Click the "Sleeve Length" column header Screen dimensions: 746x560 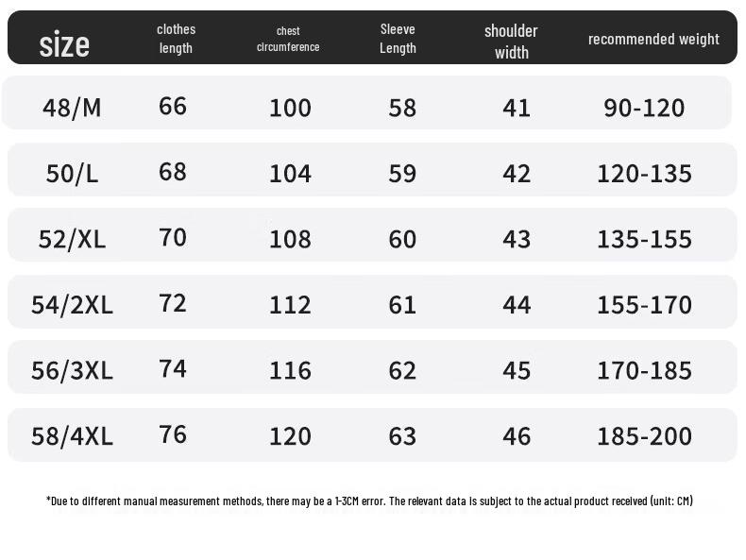pos(398,39)
